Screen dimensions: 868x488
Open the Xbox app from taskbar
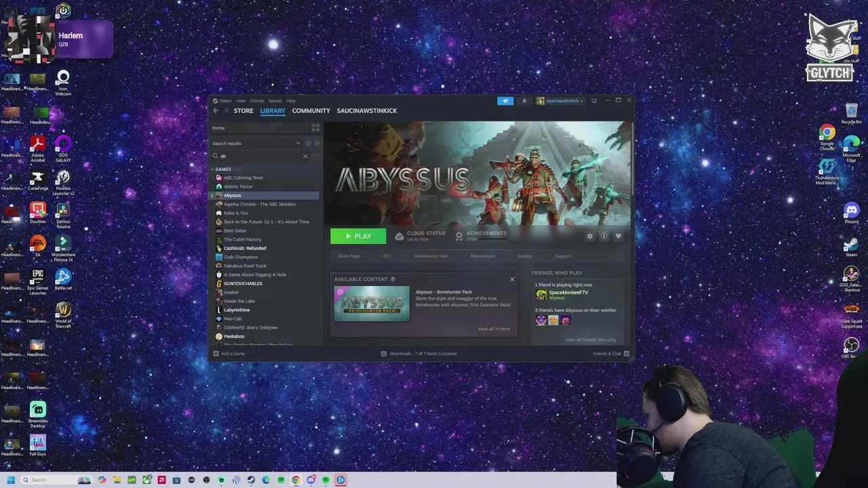[x=146, y=480]
